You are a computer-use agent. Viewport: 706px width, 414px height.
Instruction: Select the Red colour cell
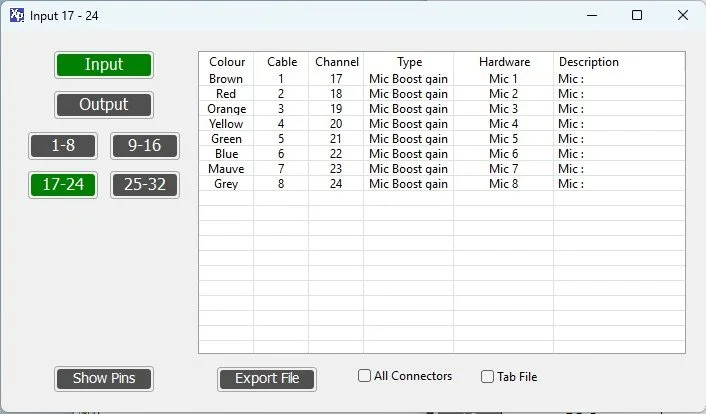tap(226, 94)
